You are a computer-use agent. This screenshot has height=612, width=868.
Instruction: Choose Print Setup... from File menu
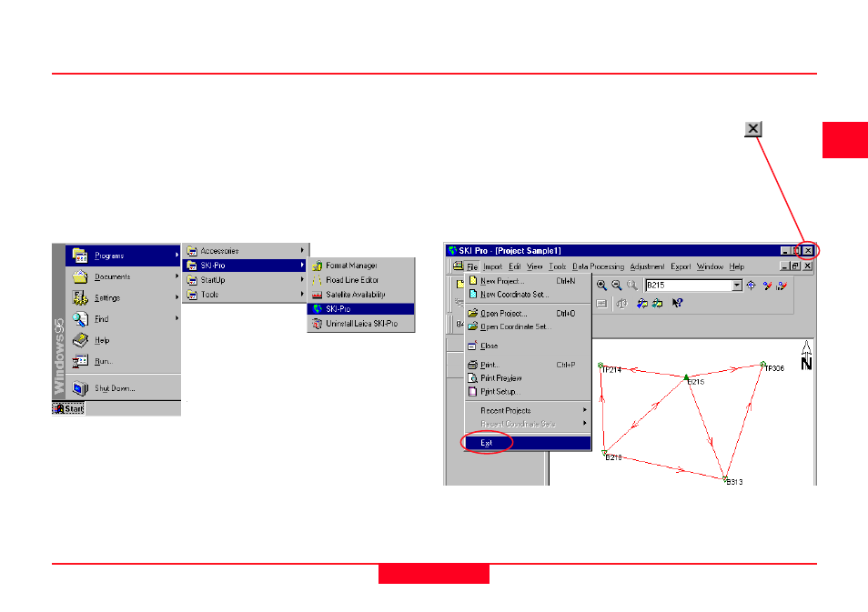[x=528, y=391]
